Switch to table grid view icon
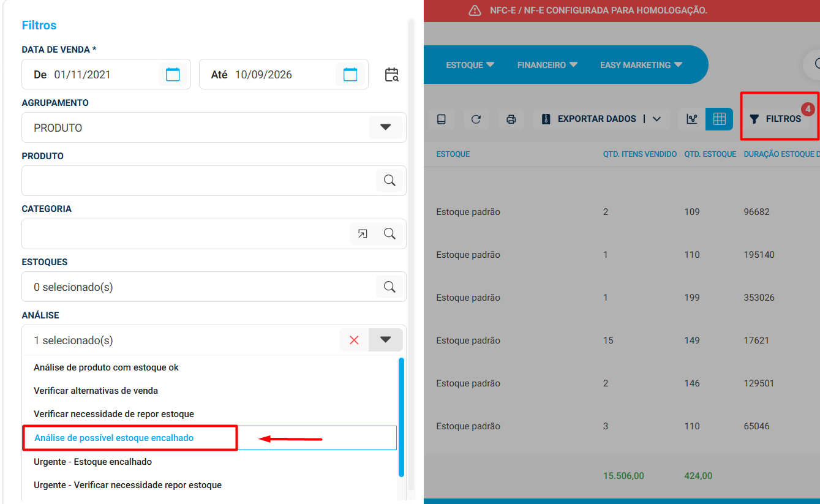This screenshot has height=504, width=820. coord(719,119)
